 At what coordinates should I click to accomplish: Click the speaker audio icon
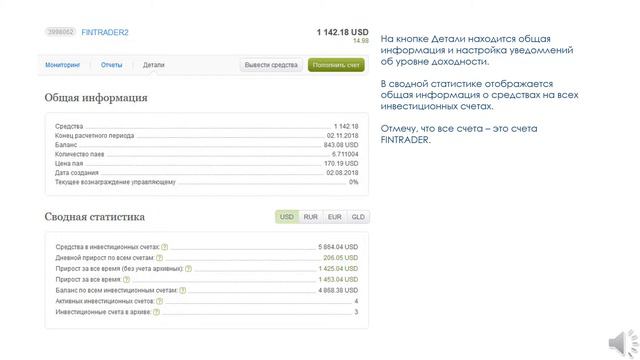click(x=623, y=344)
